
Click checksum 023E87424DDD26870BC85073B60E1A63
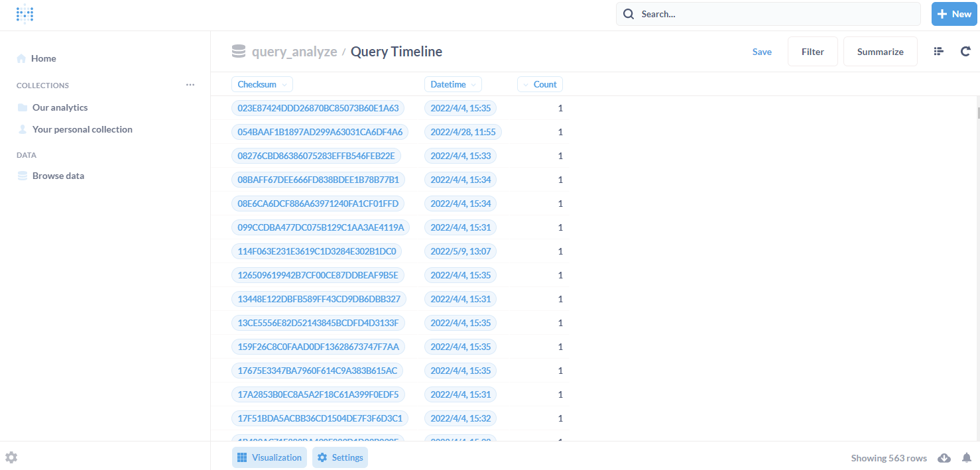click(x=318, y=108)
